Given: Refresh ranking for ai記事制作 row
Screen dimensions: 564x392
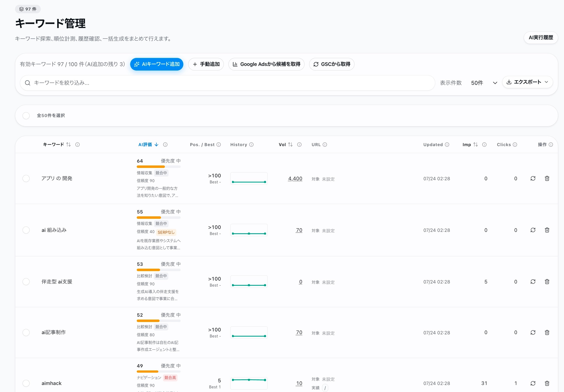Looking at the screenshot, I should coord(533,332).
